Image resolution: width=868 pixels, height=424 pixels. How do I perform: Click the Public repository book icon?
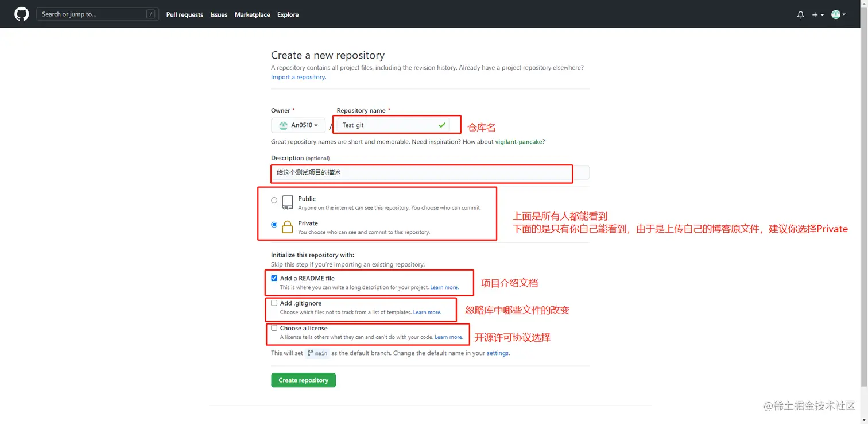point(288,202)
